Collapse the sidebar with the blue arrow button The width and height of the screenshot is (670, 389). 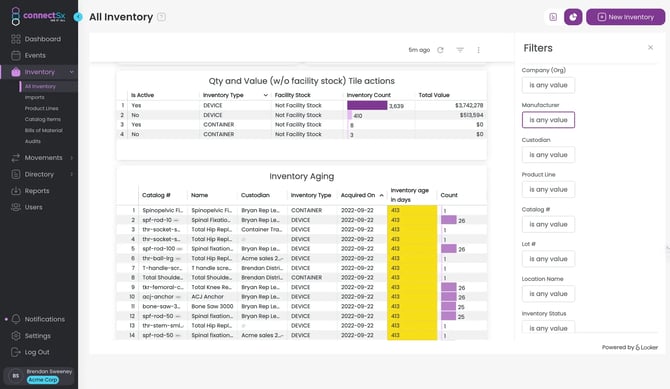78,17
